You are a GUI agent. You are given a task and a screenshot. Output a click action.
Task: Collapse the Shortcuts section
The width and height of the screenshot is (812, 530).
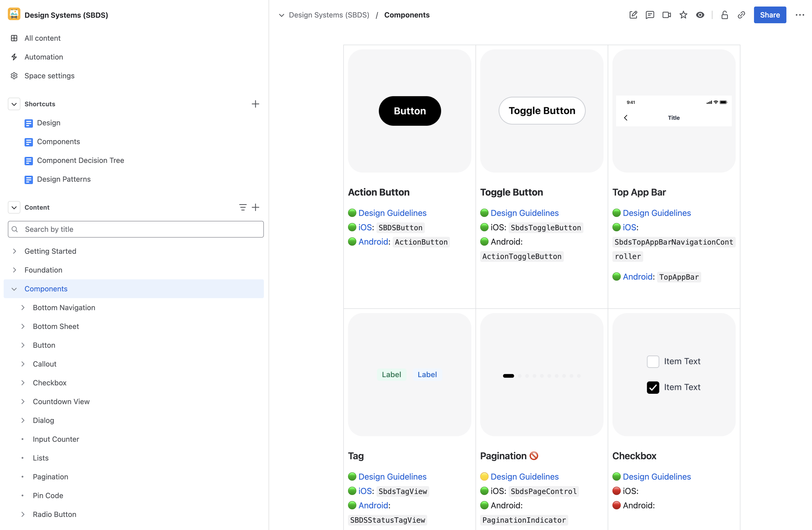pyautogui.click(x=14, y=104)
